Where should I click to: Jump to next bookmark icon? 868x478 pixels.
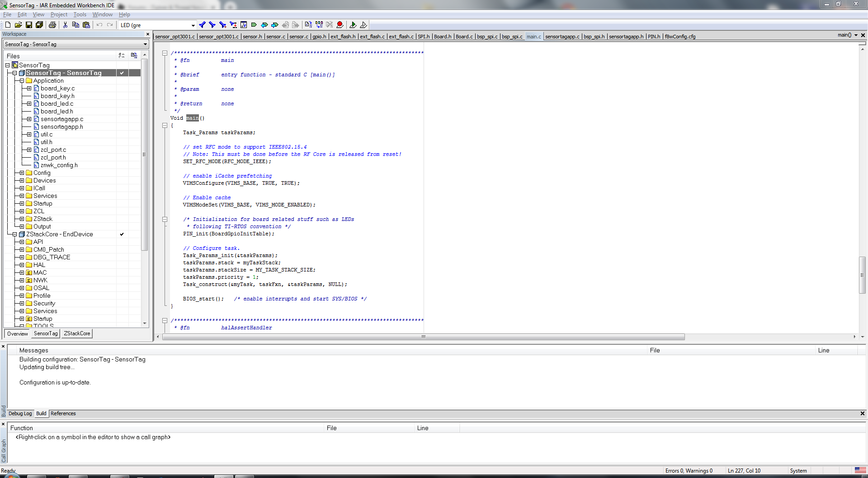[x=275, y=25]
